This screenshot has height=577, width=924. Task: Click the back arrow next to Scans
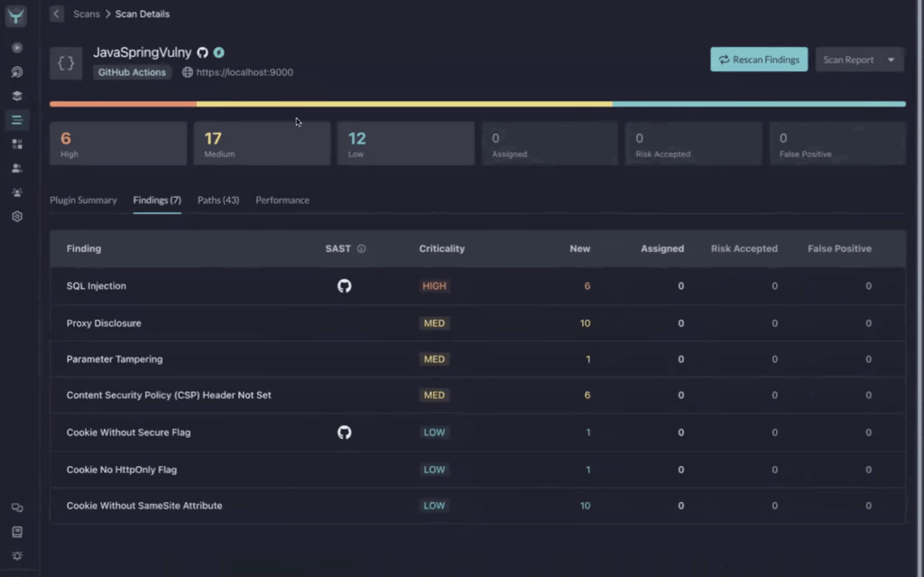pos(57,14)
